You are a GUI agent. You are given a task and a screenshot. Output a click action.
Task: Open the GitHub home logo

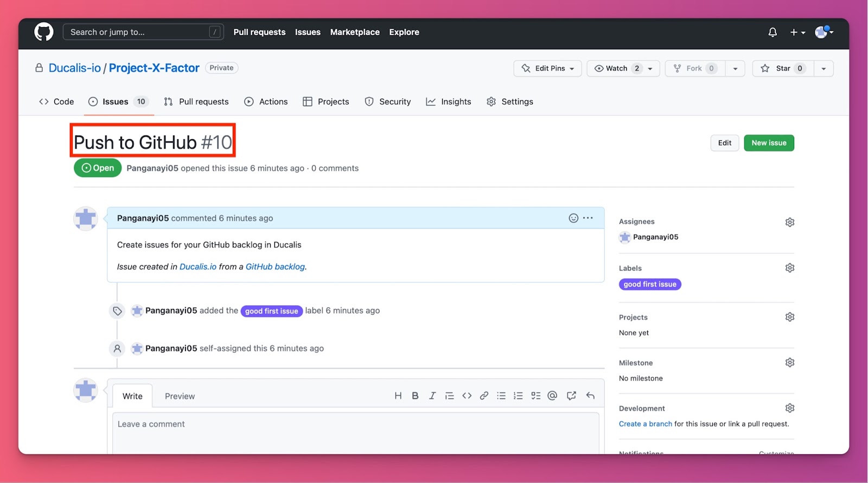[44, 32]
